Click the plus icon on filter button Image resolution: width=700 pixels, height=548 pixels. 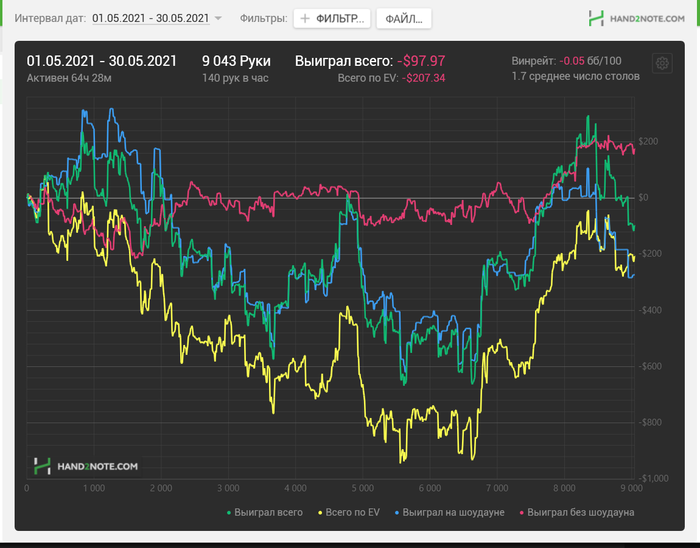(x=305, y=19)
